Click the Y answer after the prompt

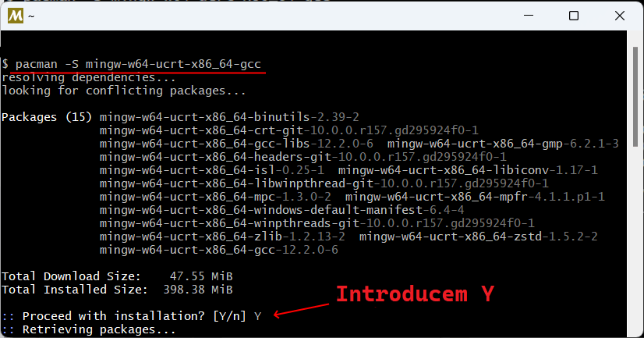point(257,316)
